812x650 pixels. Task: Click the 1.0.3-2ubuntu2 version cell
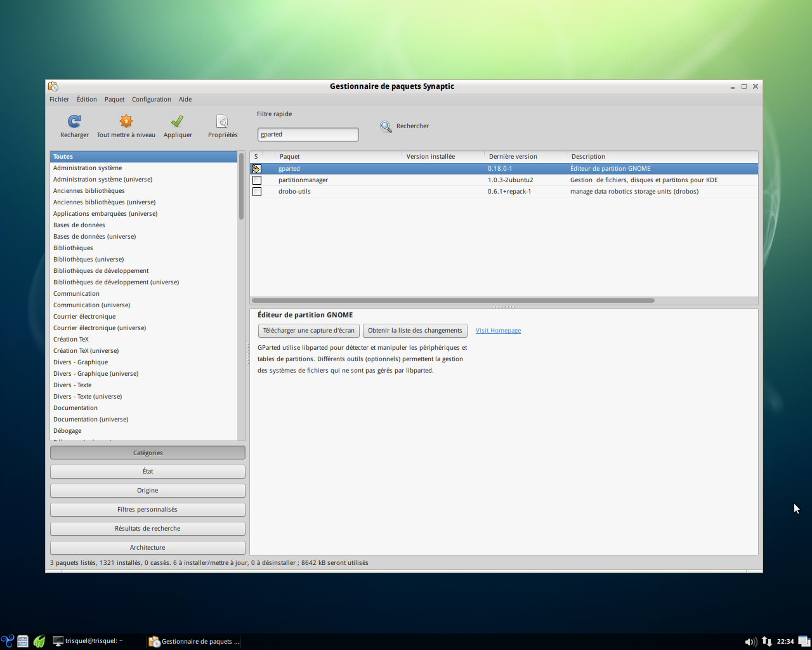coord(510,180)
